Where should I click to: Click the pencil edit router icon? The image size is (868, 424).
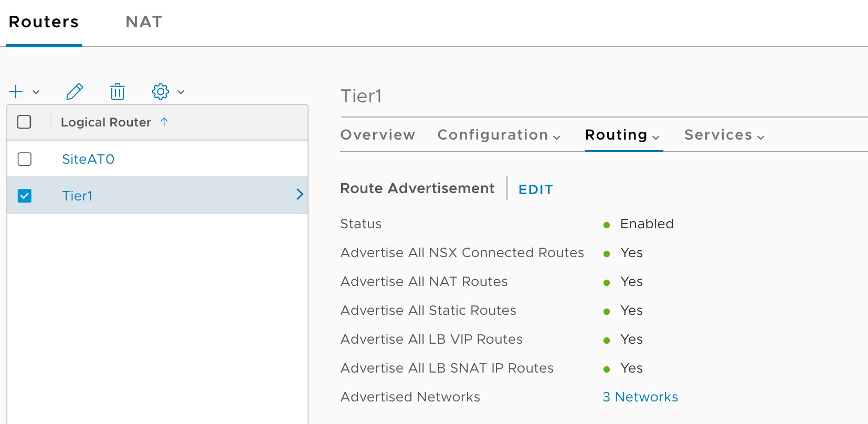[x=75, y=92]
